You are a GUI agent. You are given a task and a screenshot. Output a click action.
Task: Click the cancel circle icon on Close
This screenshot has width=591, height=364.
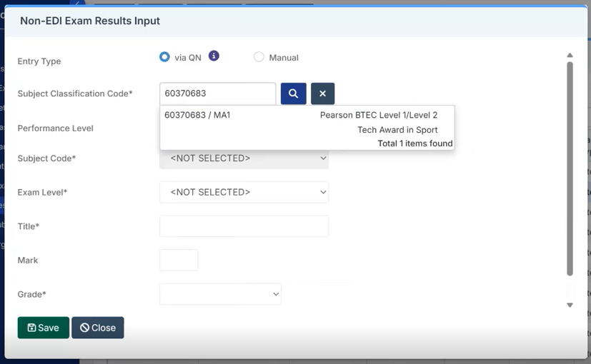coord(84,328)
